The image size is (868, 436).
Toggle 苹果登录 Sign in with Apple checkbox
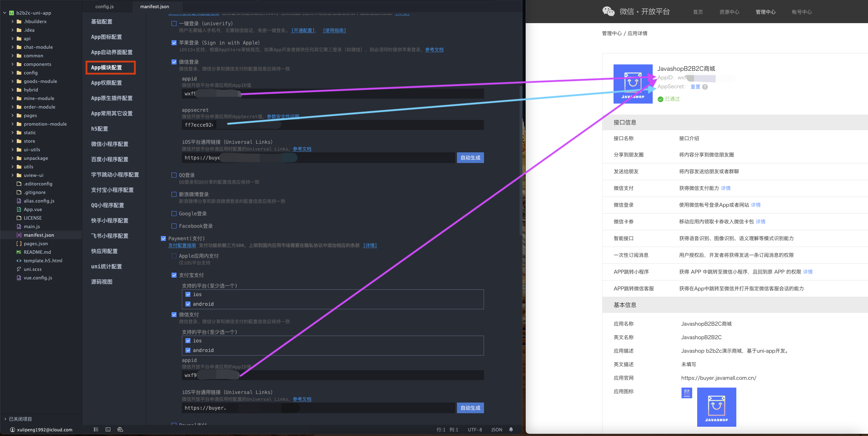174,43
